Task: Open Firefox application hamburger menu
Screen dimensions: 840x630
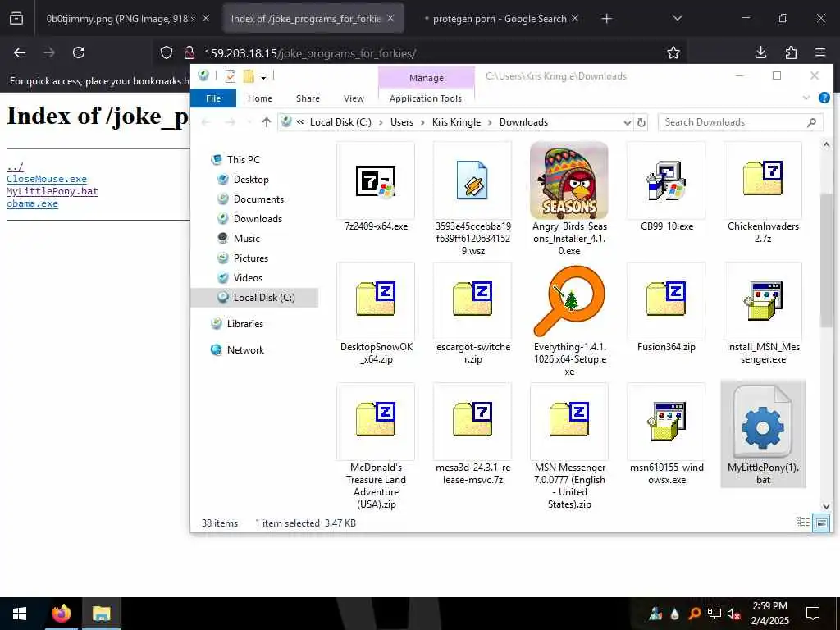Action: point(820,52)
